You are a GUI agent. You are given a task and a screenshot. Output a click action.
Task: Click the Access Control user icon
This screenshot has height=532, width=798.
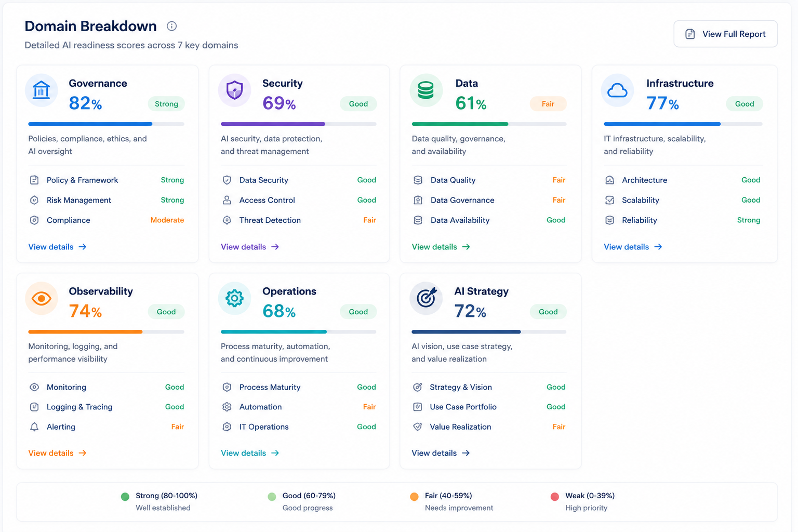point(227,200)
